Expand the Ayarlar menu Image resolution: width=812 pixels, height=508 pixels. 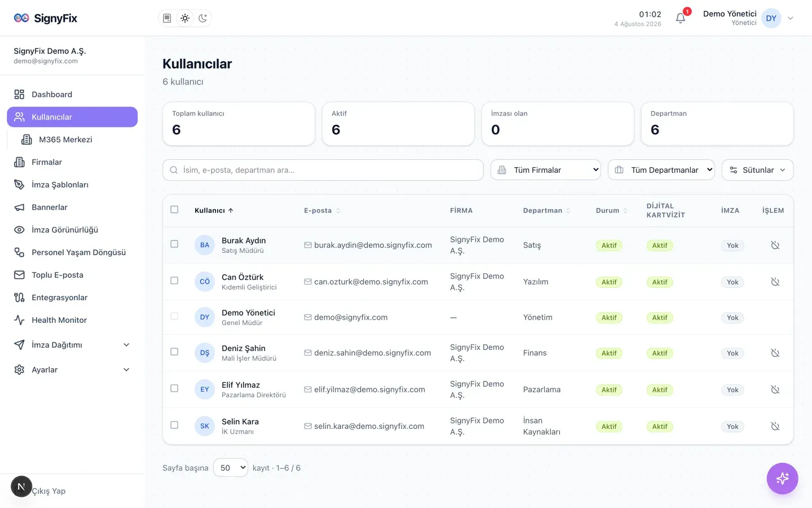pos(72,370)
